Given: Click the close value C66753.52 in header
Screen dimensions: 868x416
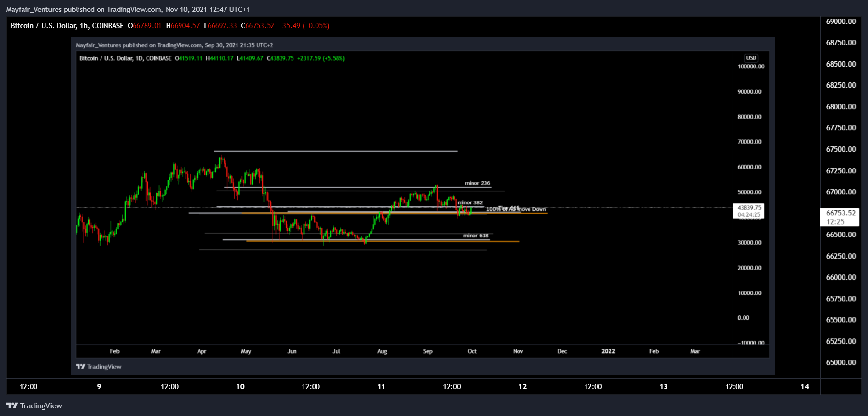Looking at the screenshot, I should pyautogui.click(x=258, y=26).
